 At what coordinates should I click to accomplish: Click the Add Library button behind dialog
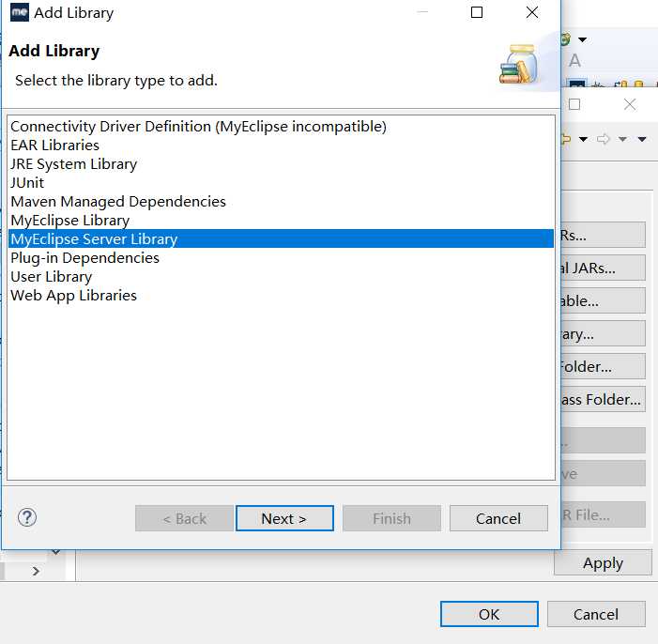[603, 334]
